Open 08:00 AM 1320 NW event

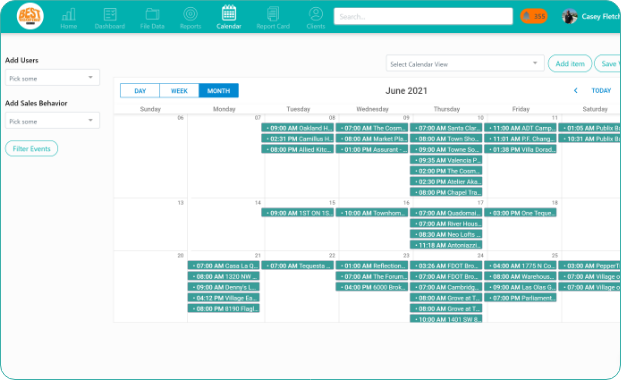[224, 276]
